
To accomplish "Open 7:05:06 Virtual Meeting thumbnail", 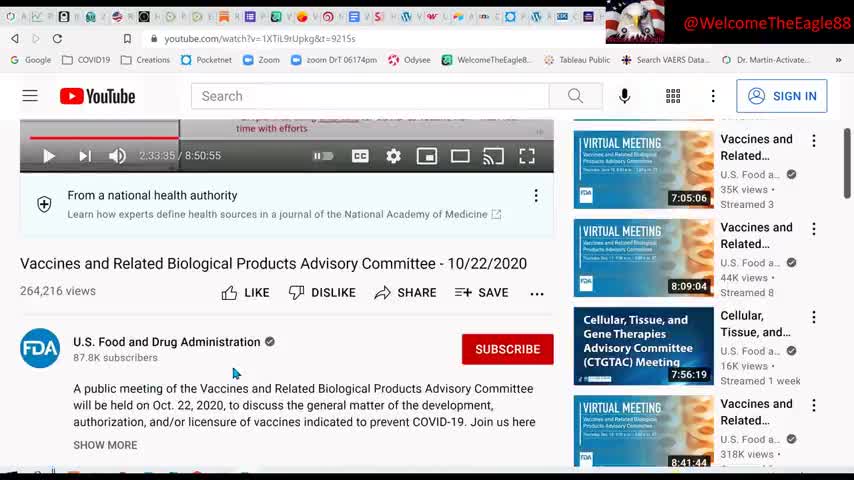I will tap(643, 169).
